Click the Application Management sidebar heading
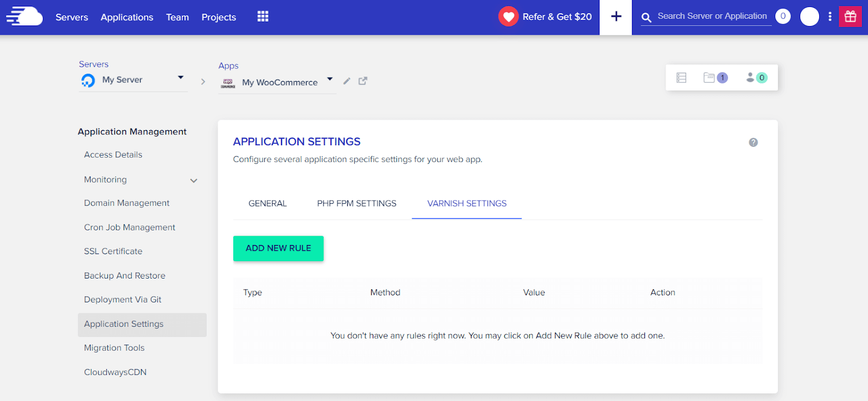The width and height of the screenshot is (868, 401). [132, 132]
